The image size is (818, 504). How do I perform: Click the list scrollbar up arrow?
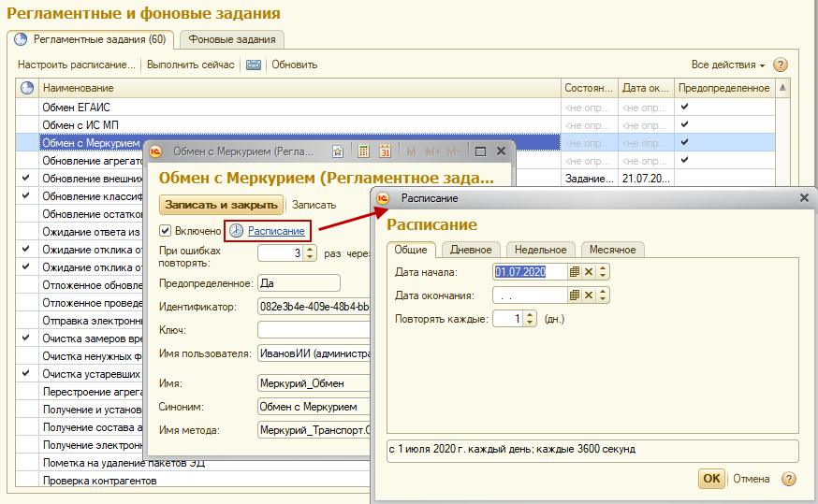pos(782,88)
